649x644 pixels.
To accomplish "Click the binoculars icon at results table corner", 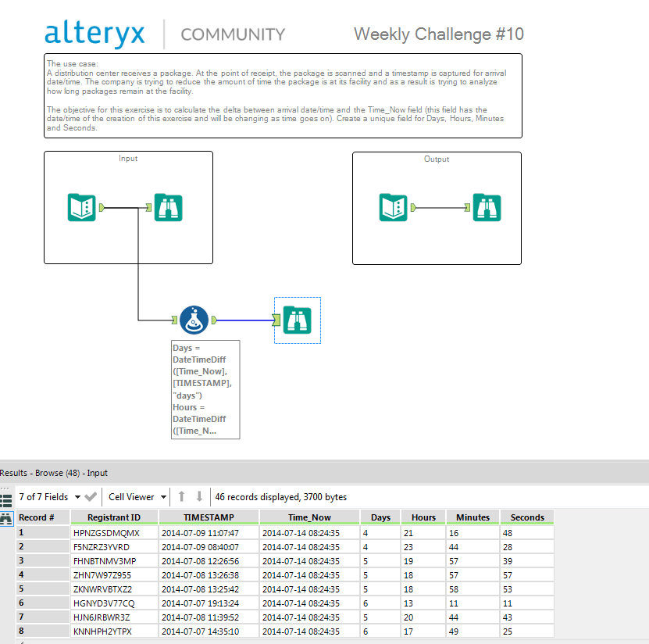I will (x=6, y=518).
